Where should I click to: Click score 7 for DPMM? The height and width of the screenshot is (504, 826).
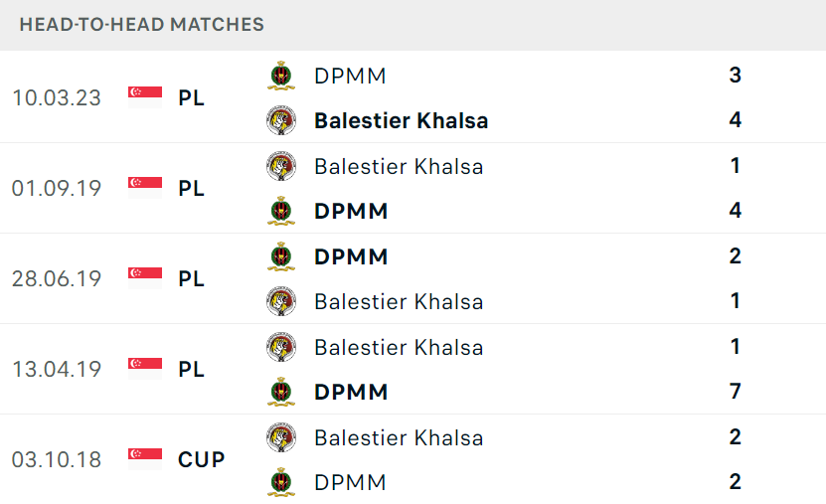click(736, 392)
